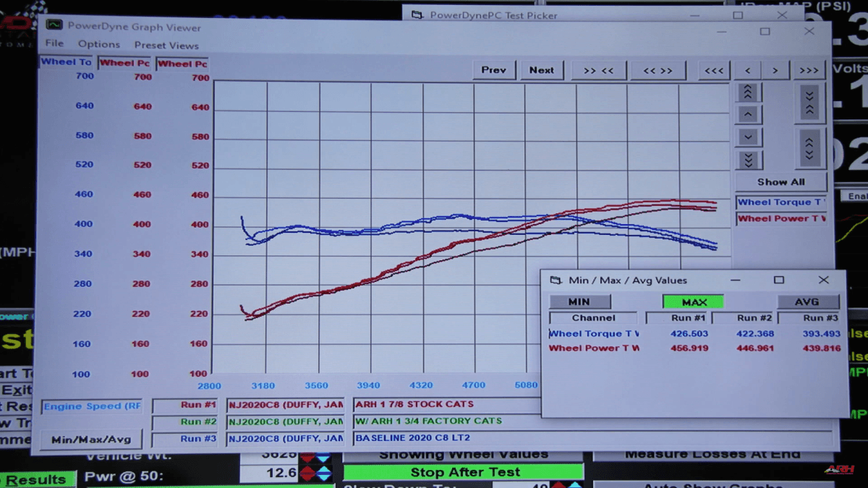Switch to MIN values mode
Viewport: 868px width, 488px height.
(x=579, y=301)
